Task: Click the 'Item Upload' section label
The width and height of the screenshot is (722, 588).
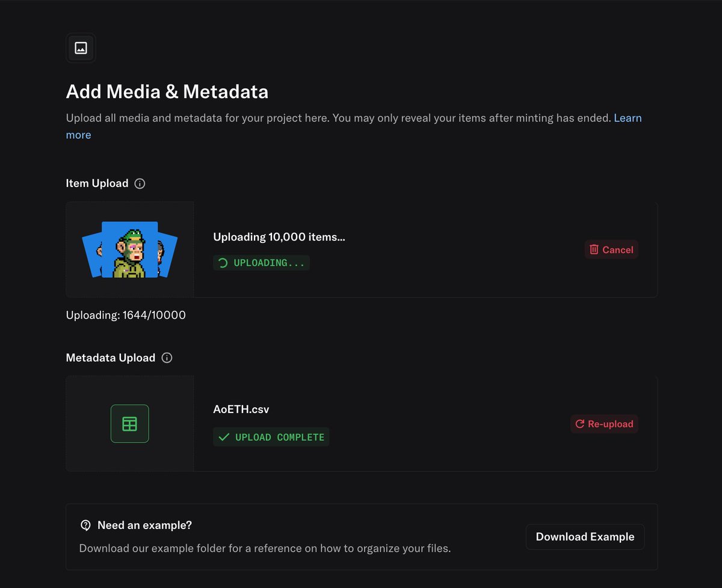Action: tap(97, 183)
